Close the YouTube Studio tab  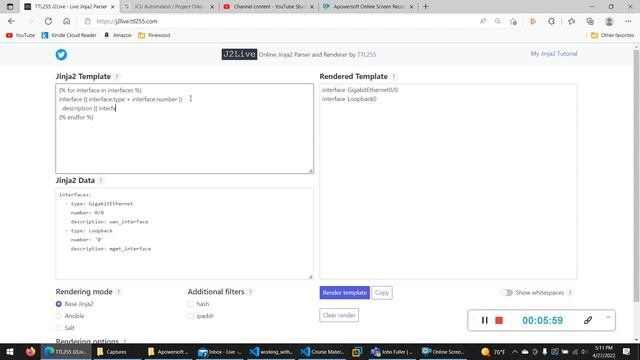point(312,7)
